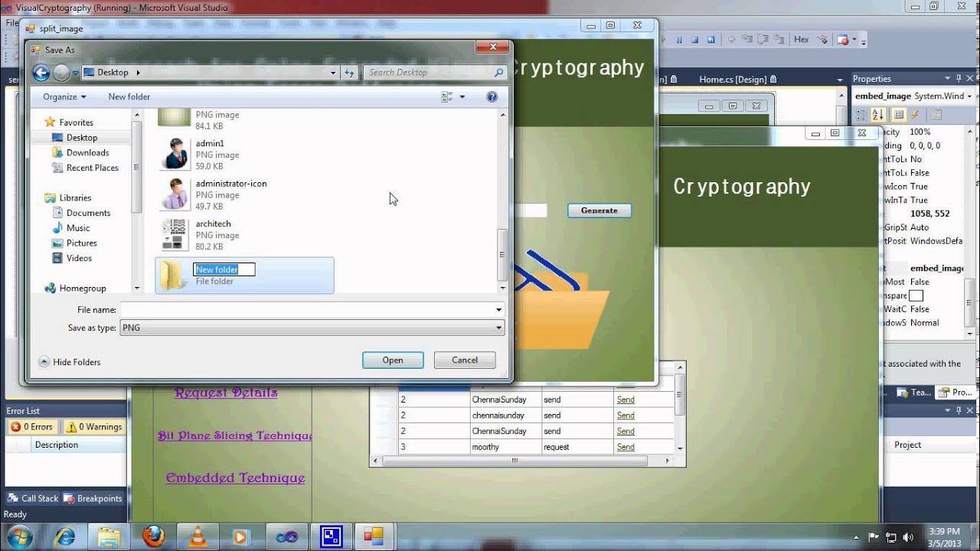Open VLC media player from the taskbar

[198, 537]
